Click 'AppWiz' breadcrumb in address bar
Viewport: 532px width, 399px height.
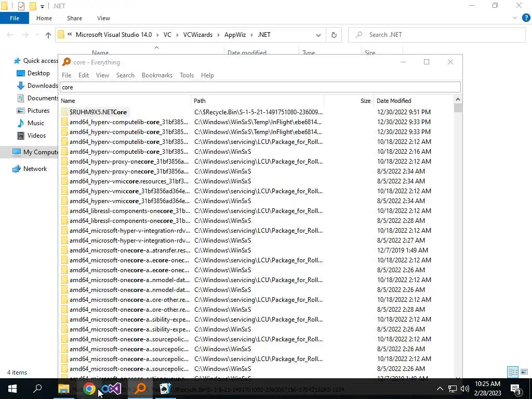point(235,35)
